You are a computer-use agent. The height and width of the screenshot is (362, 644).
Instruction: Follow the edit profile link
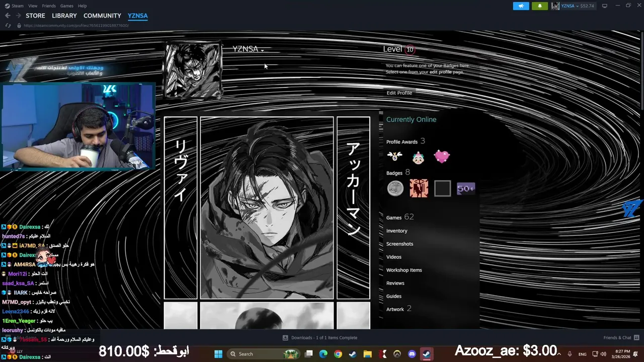[441, 72]
